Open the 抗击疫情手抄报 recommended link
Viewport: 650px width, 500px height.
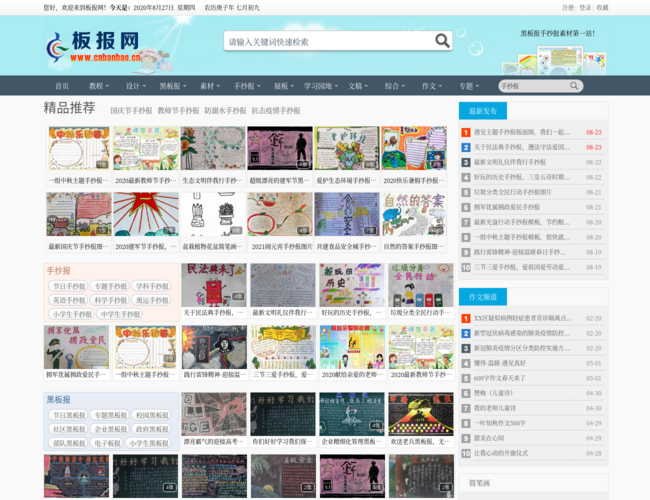[276, 111]
